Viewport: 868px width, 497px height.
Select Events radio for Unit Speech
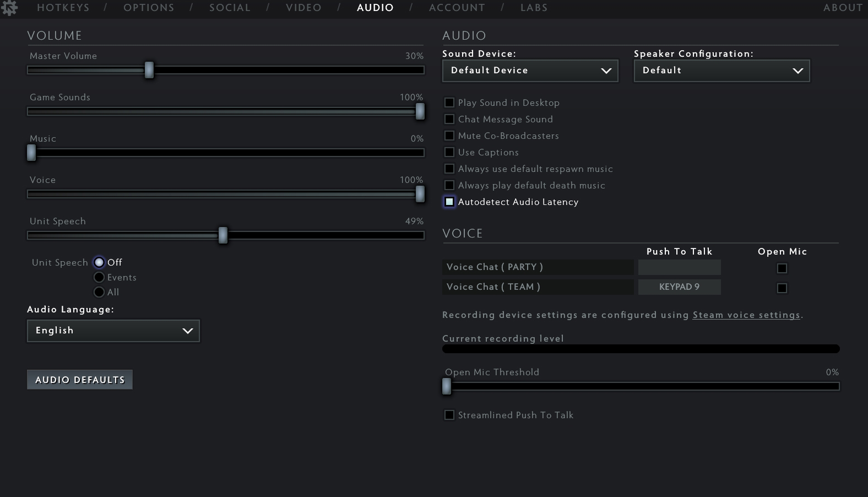pyautogui.click(x=99, y=277)
